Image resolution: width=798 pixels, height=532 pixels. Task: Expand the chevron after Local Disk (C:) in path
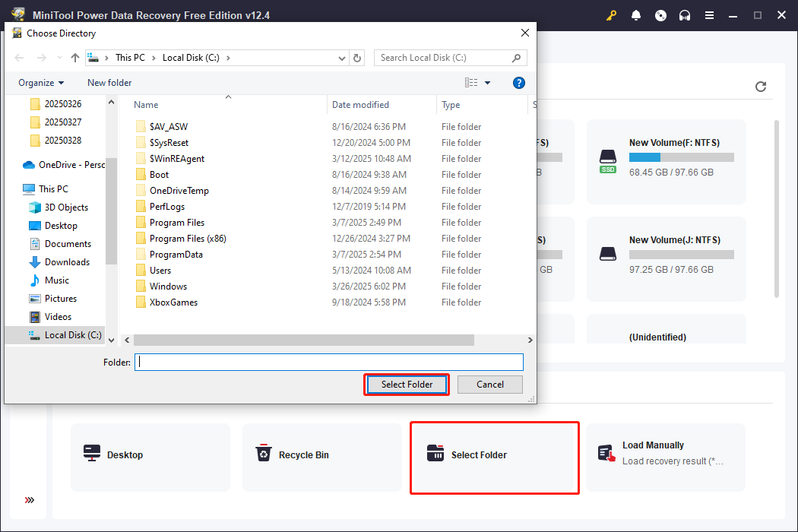[228, 58]
